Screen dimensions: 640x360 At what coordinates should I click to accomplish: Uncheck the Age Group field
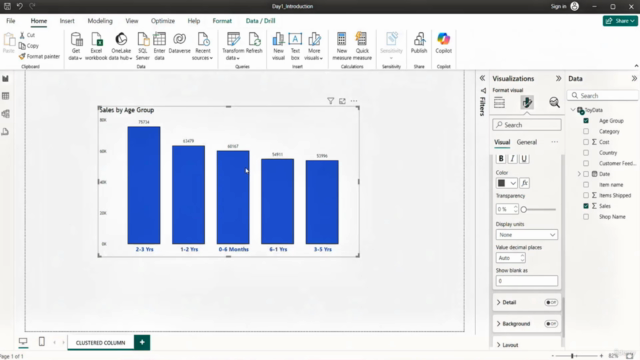coord(586,121)
